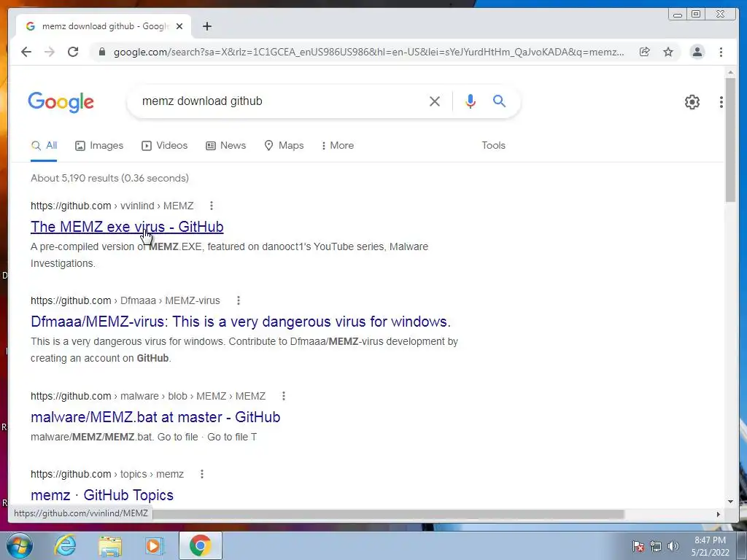Open a new browser tab

click(206, 26)
